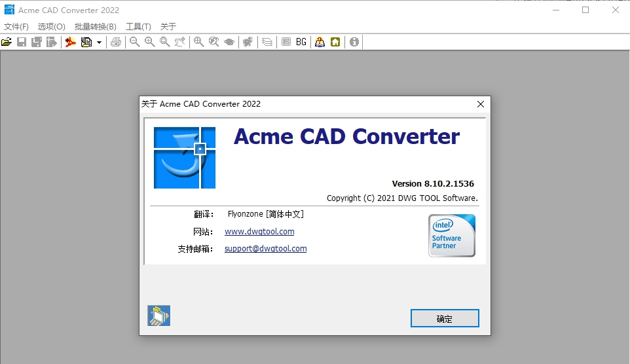
Task: Open the 关于 menu
Action: pos(168,27)
